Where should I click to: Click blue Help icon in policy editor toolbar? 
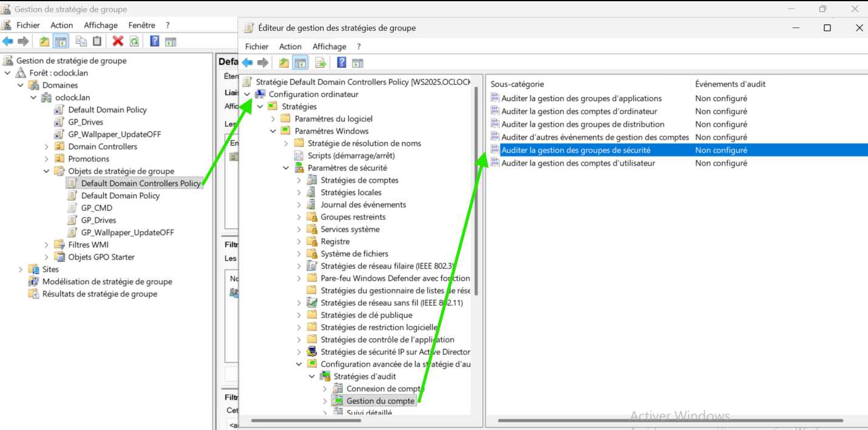click(x=342, y=62)
